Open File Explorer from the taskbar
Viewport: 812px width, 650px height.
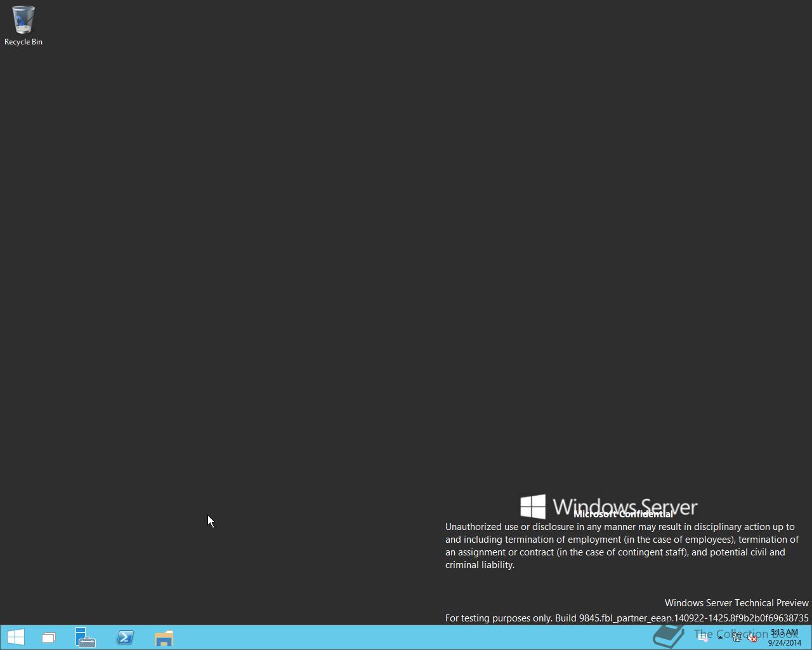tap(164, 638)
